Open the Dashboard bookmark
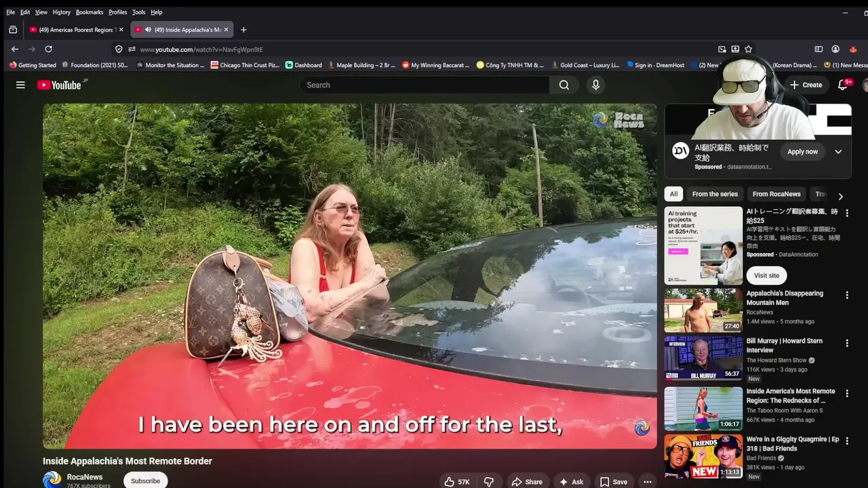The width and height of the screenshot is (868, 488). (x=303, y=65)
